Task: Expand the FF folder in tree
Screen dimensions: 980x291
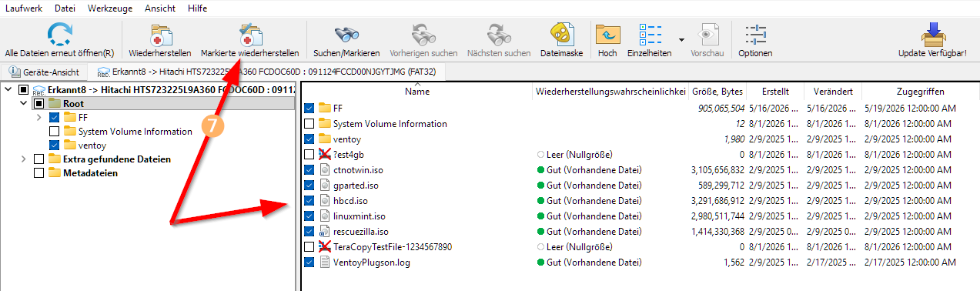Action: tap(38, 117)
